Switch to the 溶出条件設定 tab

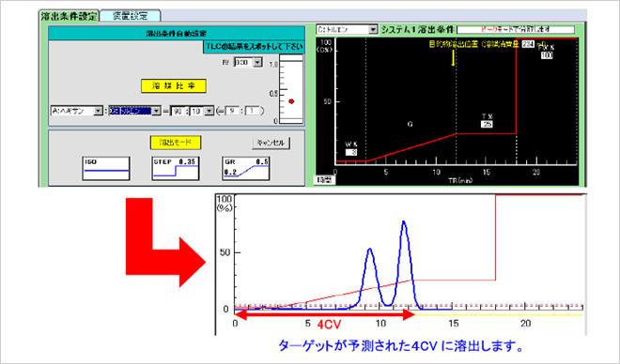point(70,16)
